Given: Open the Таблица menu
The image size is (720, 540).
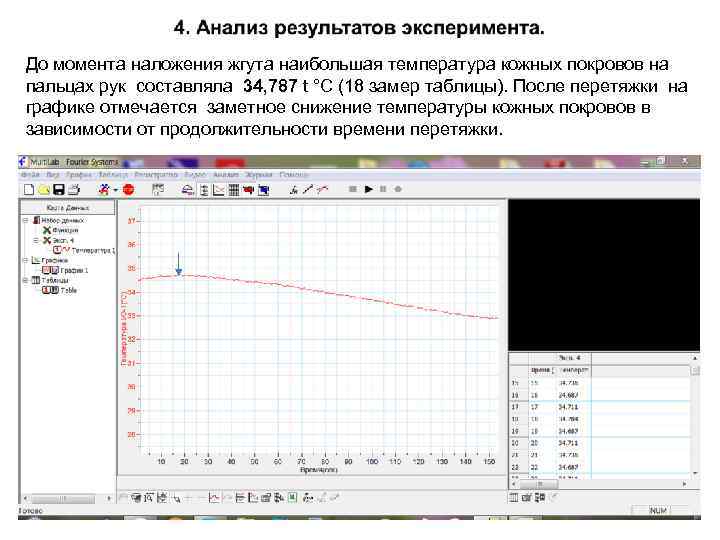Looking at the screenshot, I should coord(113,175).
